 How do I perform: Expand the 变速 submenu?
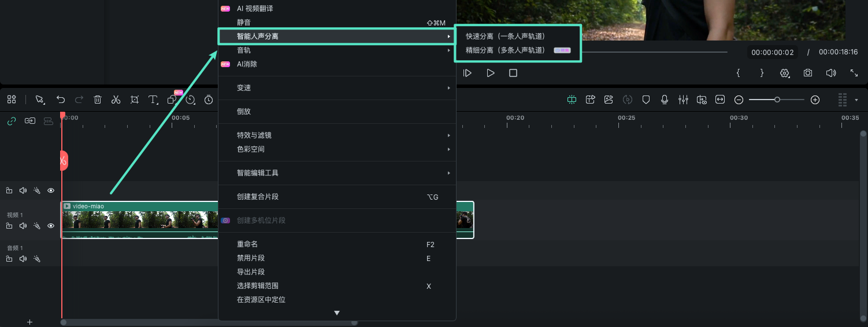tap(336, 88)
